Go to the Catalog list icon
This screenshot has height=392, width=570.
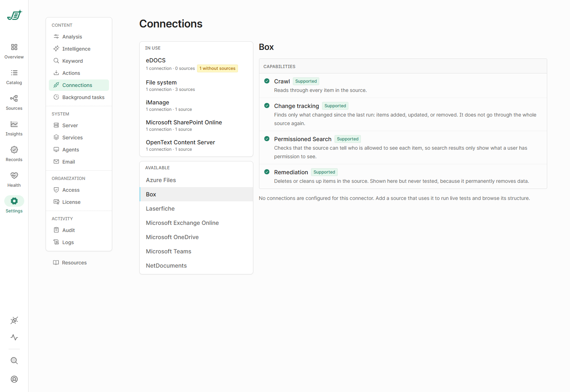14,73
